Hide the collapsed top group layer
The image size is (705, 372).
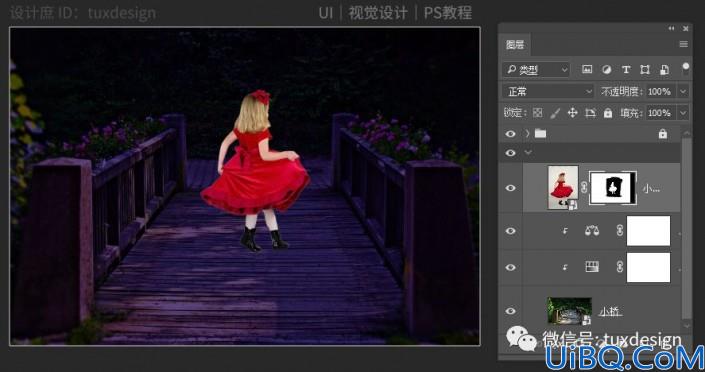tap(510, 134)
